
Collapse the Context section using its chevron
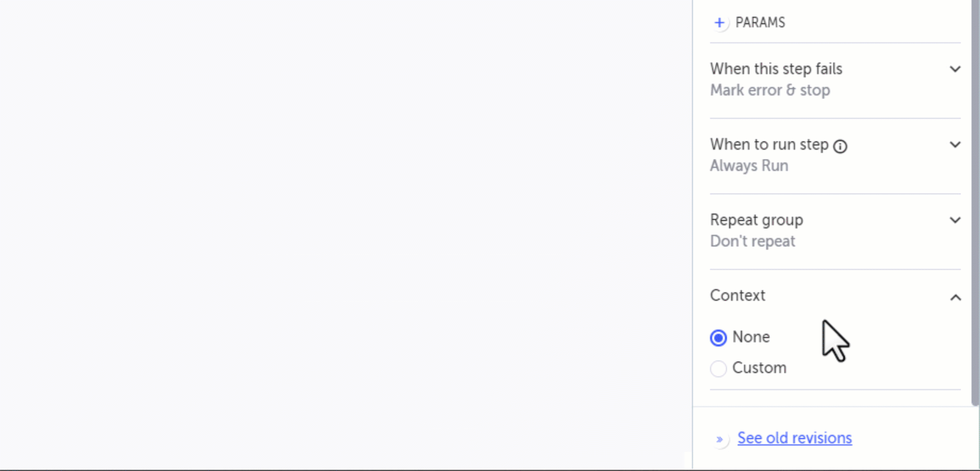point(955,297)
